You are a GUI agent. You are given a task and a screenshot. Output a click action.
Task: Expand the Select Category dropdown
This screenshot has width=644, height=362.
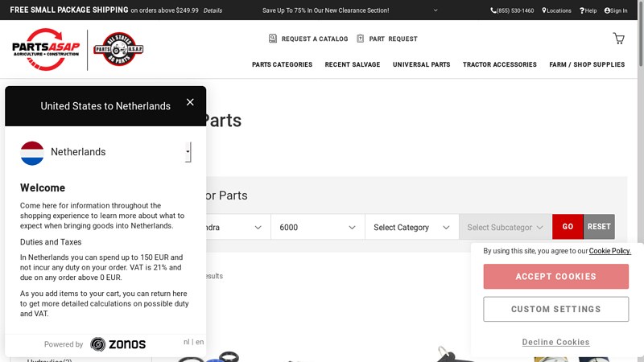coord(411,228)
